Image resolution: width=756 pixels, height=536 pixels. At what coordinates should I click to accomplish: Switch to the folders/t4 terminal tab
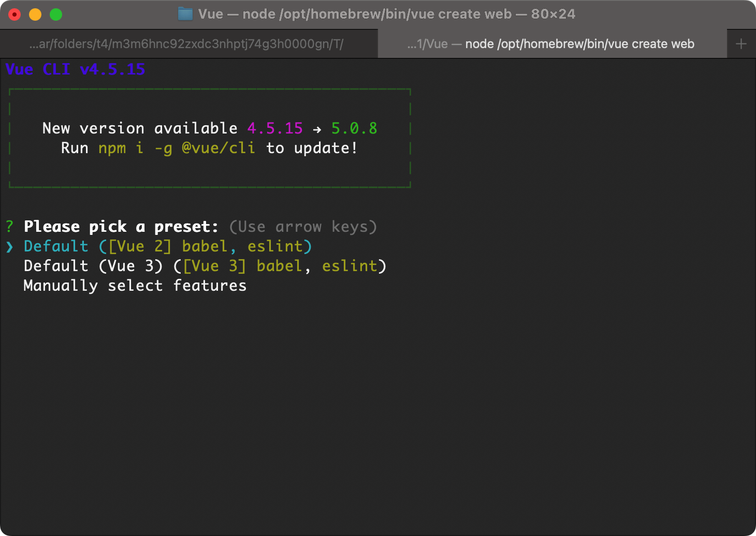pyautogui.click(x=186, y=44)
